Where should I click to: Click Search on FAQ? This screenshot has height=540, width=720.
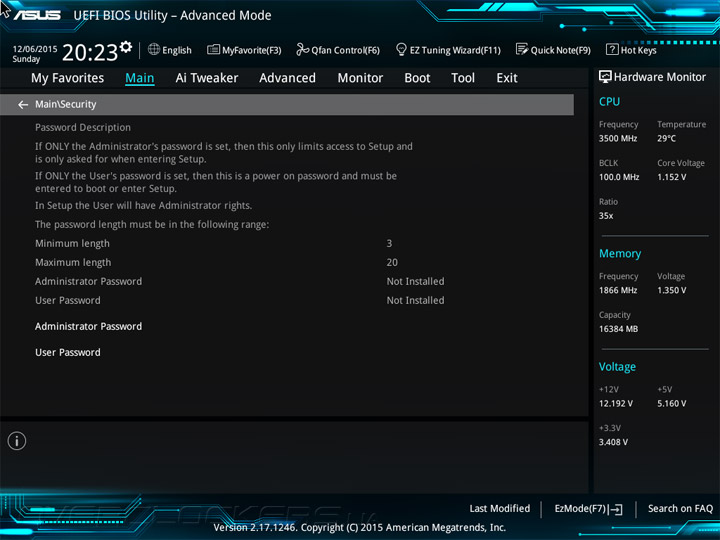tap(681, 509)
